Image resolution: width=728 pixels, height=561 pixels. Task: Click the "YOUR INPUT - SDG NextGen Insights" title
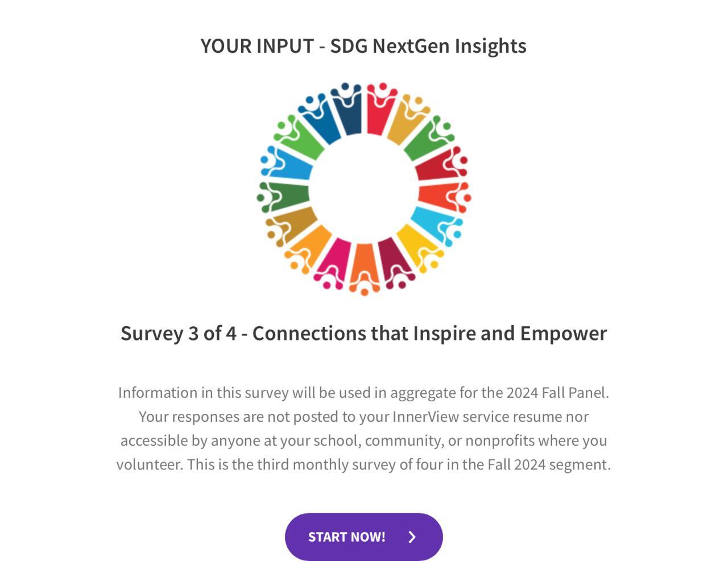click(x=363, y=46)
